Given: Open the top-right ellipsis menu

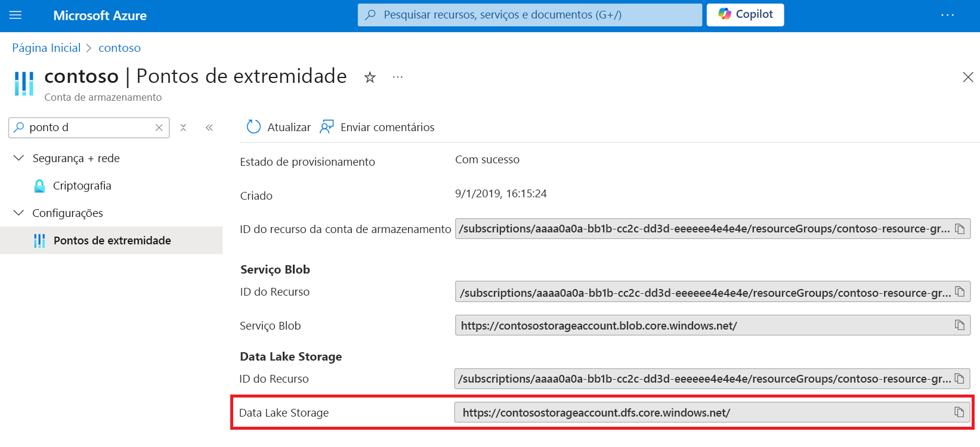Looking at the screenshot, I should (948, 14).
